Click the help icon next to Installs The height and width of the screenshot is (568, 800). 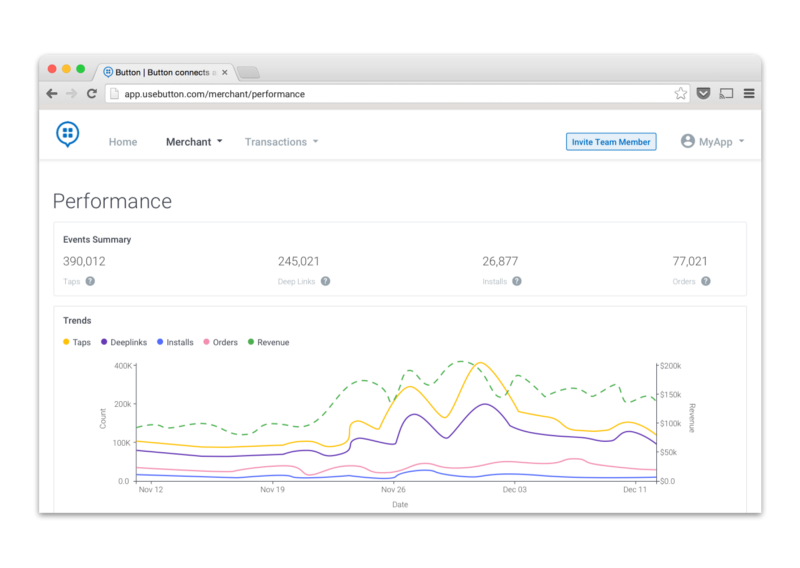click(x=516, y=281)
